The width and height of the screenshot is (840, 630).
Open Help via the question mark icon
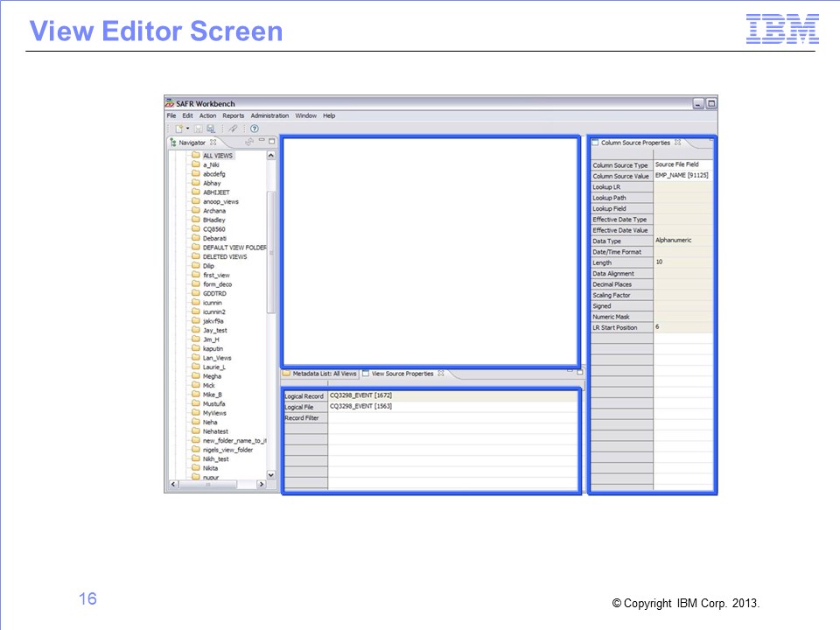[255, 129]
